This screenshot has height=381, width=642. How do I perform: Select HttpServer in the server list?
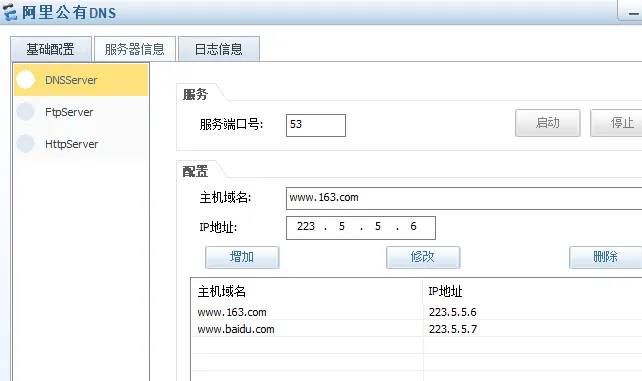(x=81, y=144)
